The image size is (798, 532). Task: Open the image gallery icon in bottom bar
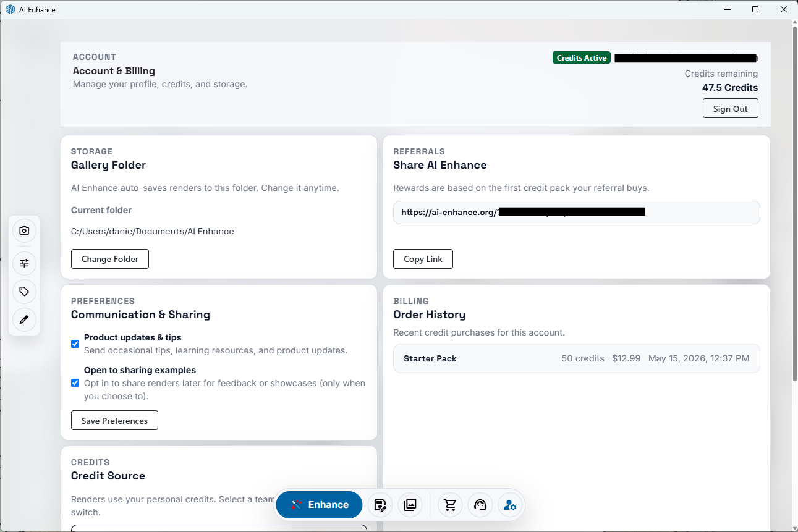click(x=410, y=505)
